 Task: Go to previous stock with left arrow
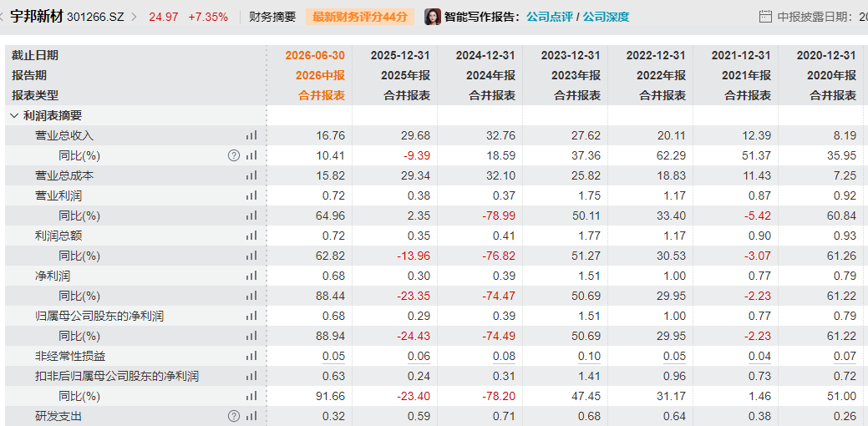(x=3, y=17)
